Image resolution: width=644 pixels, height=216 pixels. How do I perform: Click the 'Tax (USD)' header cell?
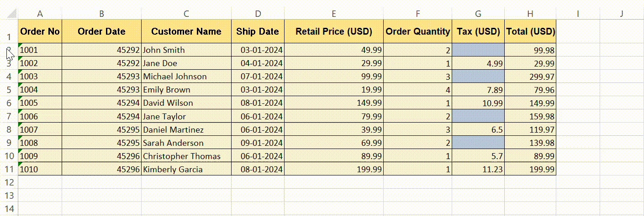pos(478,31)
